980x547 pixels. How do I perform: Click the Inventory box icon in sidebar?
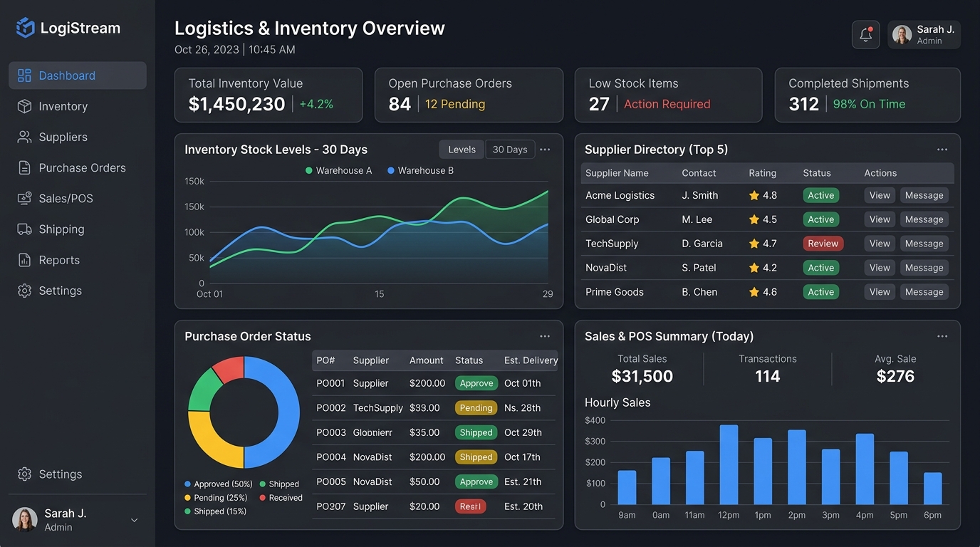click(24, 106)
